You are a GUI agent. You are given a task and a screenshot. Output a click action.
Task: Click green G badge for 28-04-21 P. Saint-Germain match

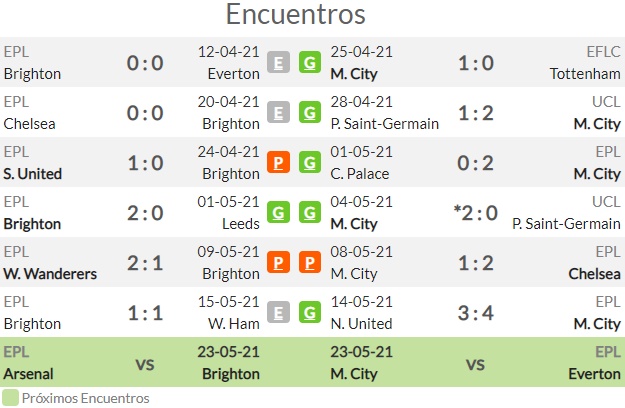(310, 112)
